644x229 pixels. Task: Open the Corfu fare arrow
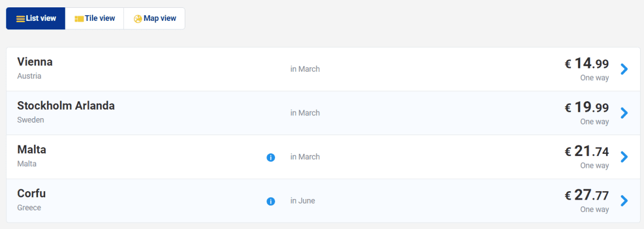tap(624, 201)
